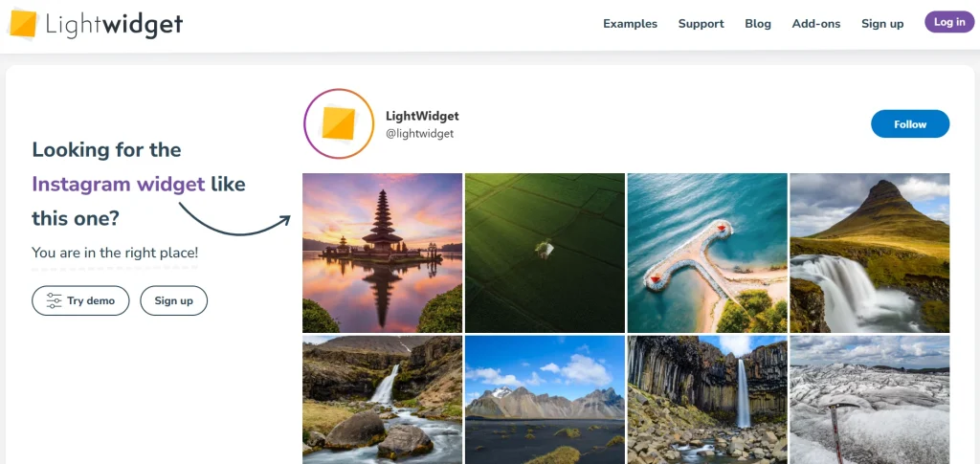980x464 pixels.
Task: Select the aerial beach pier photo
Action: [706, 253]
